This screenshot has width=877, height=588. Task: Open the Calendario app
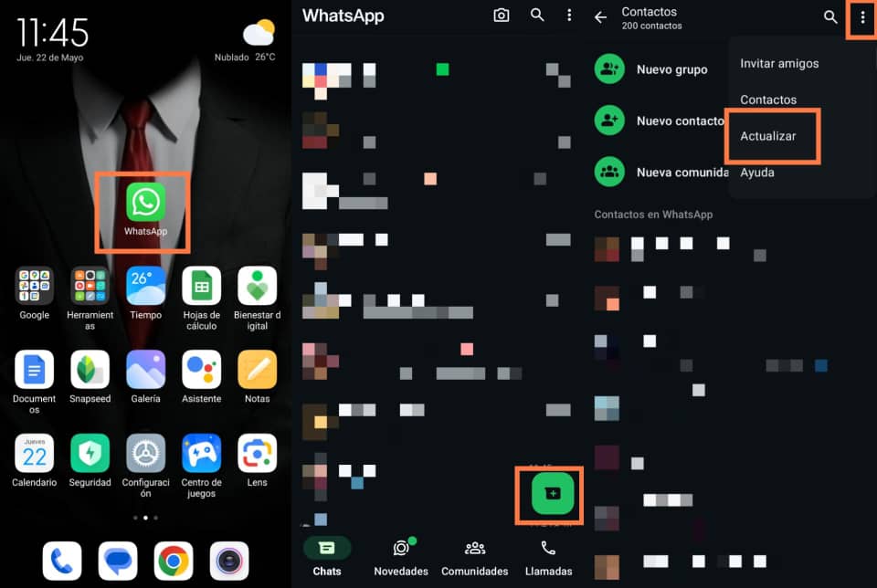click(x=34, y=453)
